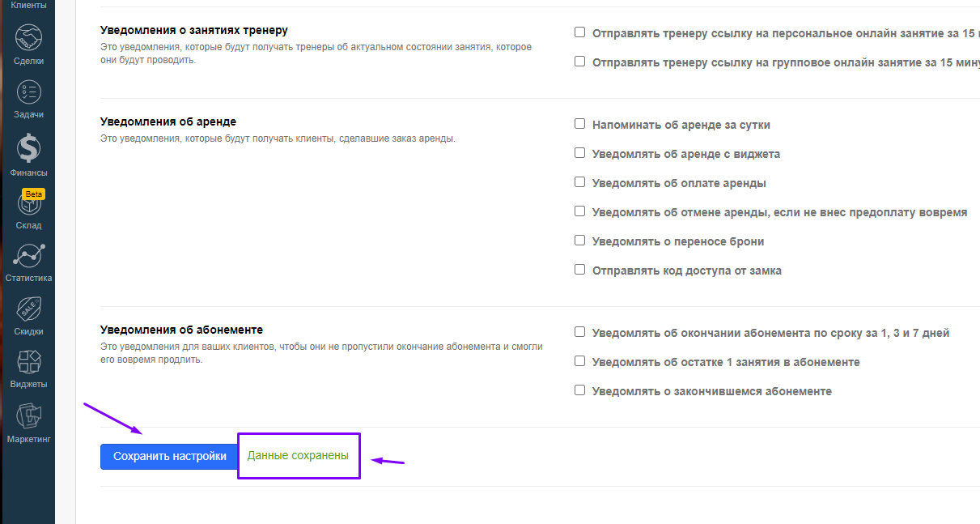980x524 pixels.
Task: Click the Сохранить настройки button
Action: [x=170, y=457]
